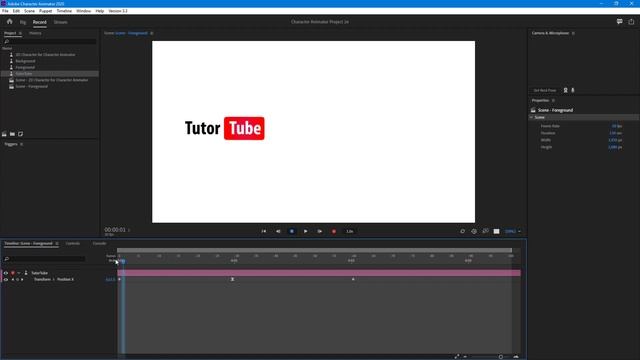Open the scene zoom percentage dropdown
Image resolution: width=640 pixels, height=360 pixels.
tap(513, 231)
